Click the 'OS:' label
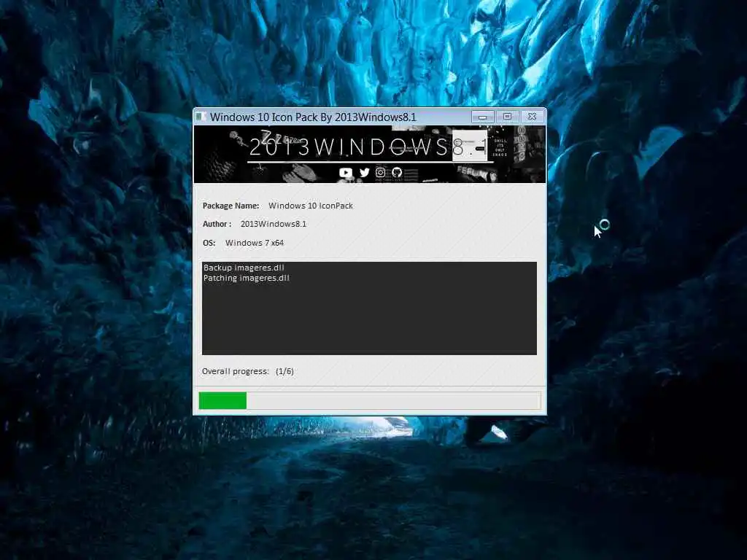The height and width of the screenshot is (560, 747). (209, 243)
